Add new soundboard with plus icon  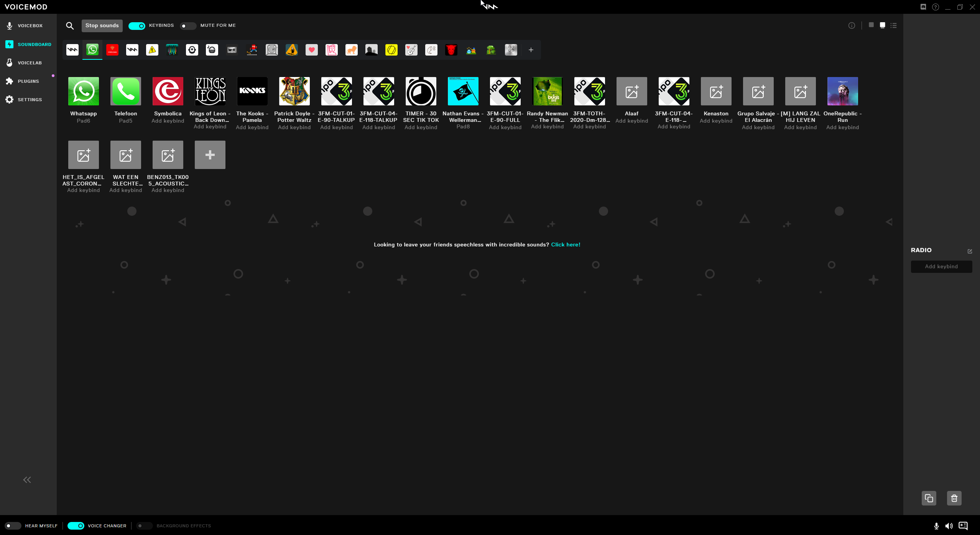click(531, 50)
